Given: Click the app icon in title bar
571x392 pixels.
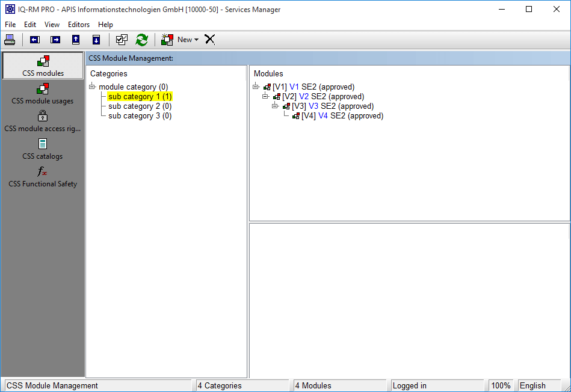Looking at the screenshot, I should [x=10, y=9].
